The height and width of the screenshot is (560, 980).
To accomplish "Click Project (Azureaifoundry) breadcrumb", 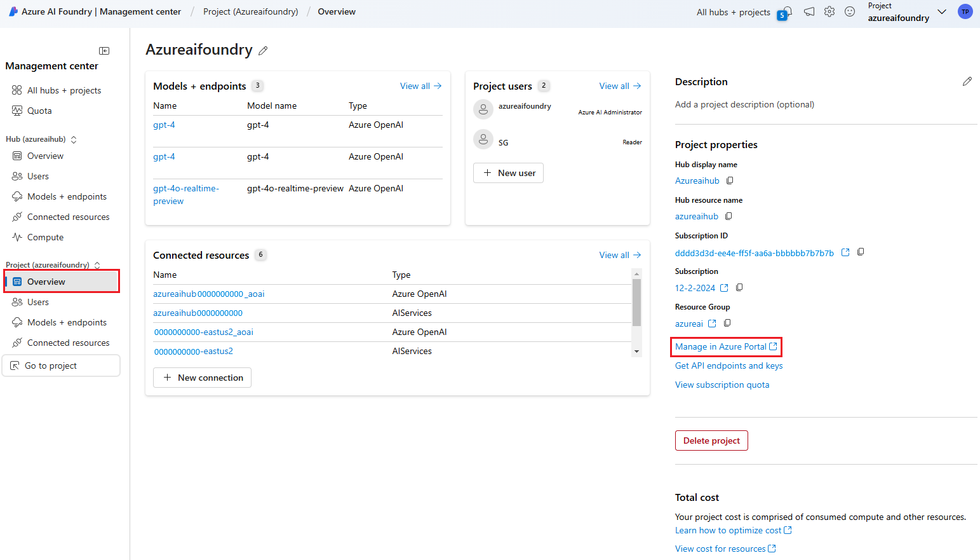I will pos(250,11).
